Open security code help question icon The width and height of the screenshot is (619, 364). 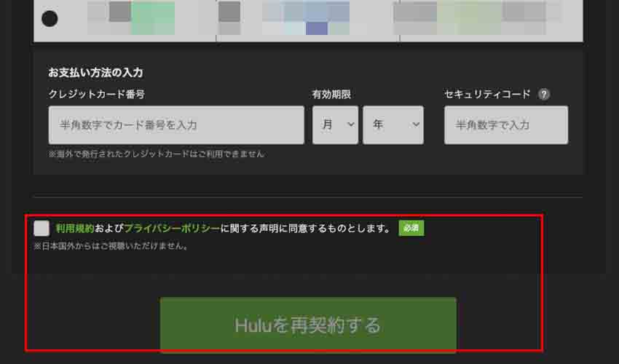543,95
